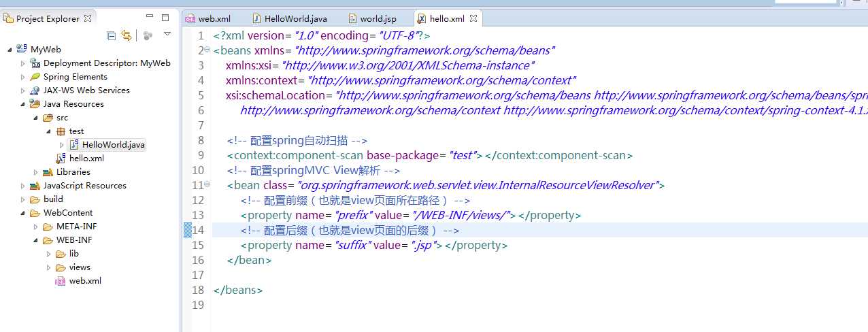Click the MyWeb project icon
The width and height of the screenshot is (868, 332).
click(x=22, y=49)
